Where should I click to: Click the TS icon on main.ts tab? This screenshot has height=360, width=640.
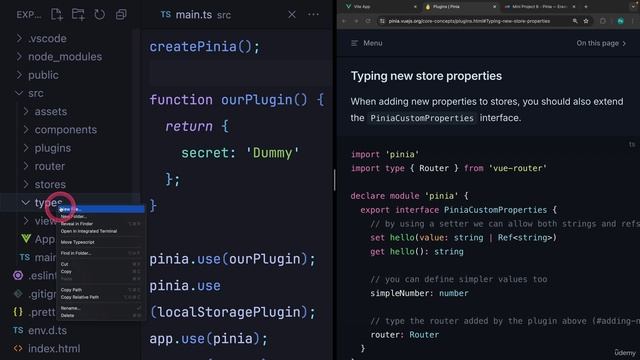pyautogui.click(x=166, y=15)
